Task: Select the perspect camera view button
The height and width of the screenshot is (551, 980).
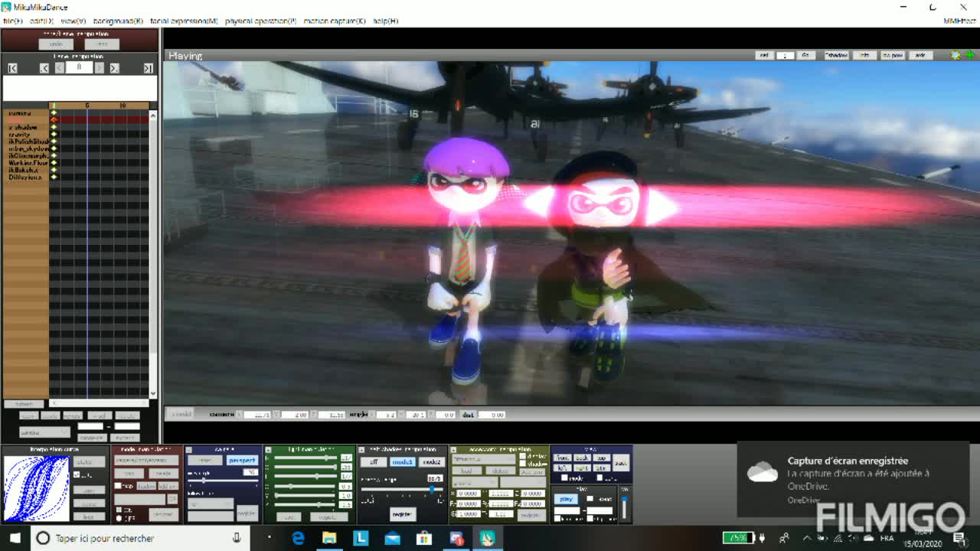Action: (x=242, y=461)
